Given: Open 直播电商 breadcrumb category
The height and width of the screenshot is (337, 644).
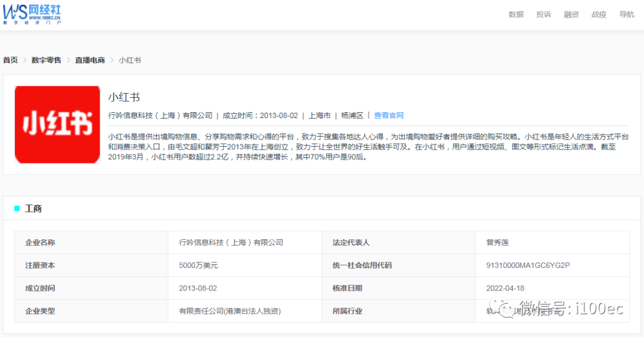Looking at the screenshot, I should pos(90,60).
